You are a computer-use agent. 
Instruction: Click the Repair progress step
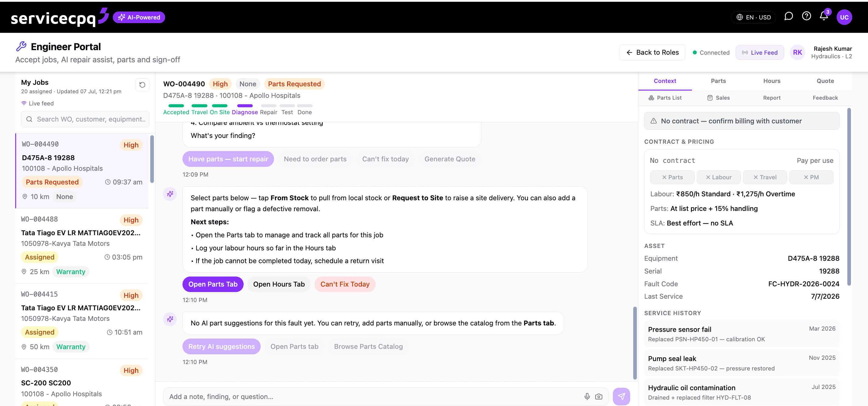click(268, 109)
